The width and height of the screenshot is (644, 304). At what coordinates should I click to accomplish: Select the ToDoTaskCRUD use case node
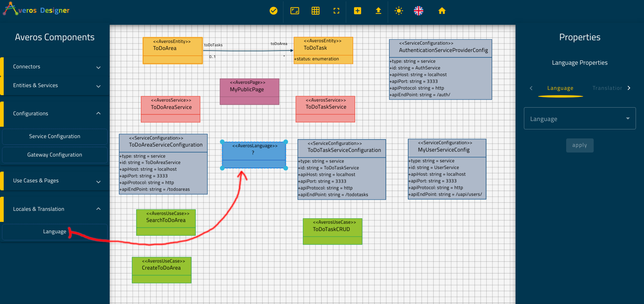point(332,232)
